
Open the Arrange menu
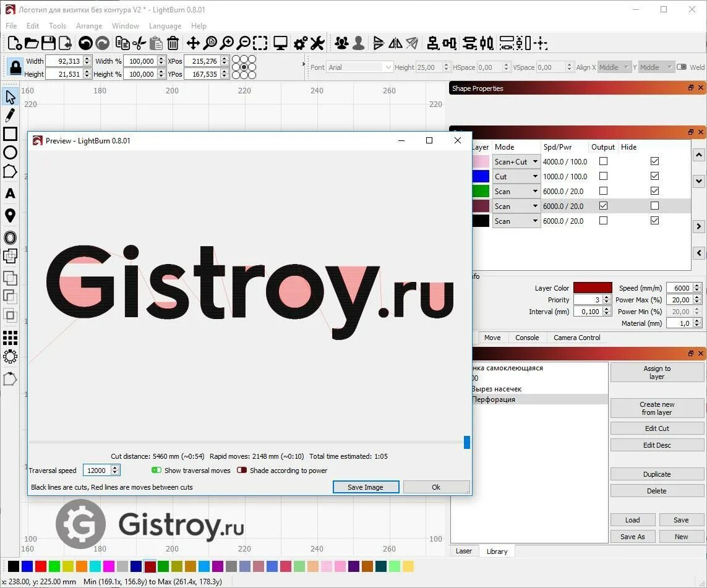tap(89, 26)
